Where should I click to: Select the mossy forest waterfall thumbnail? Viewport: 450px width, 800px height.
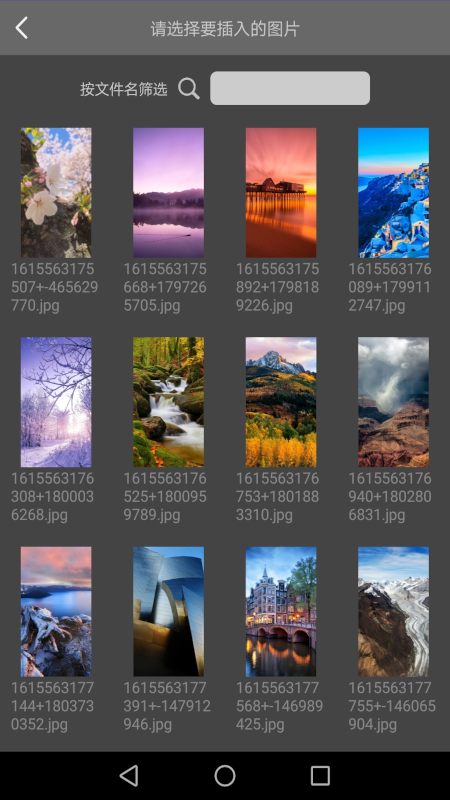168,402
